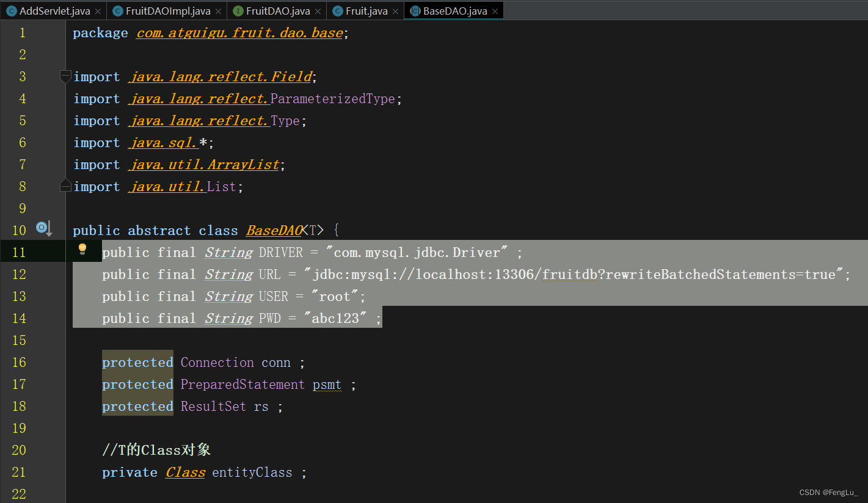The height and width of the screenshot is (503, 868).
Task: Click the psmt field name
Action: click(x=327, y=385)
